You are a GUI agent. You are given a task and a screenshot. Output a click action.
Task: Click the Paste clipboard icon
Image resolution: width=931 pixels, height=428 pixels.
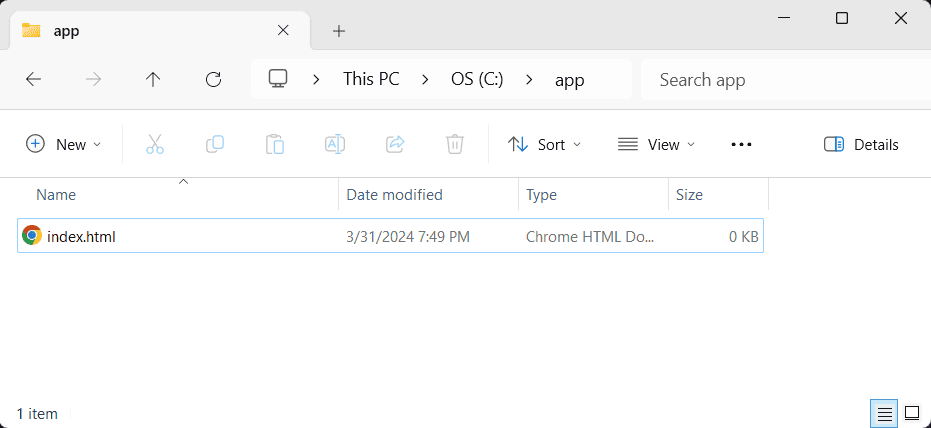[x=274, y=144]
